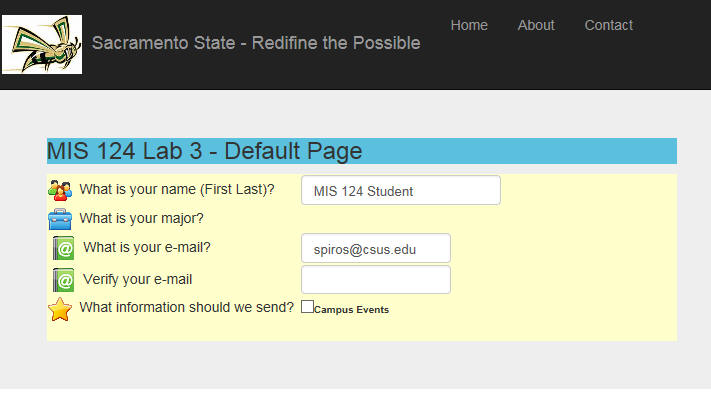Focus the e-mail field with spiros@csus.edu
This screenshot has width=711, height=396.
click(x=376, y=248)
